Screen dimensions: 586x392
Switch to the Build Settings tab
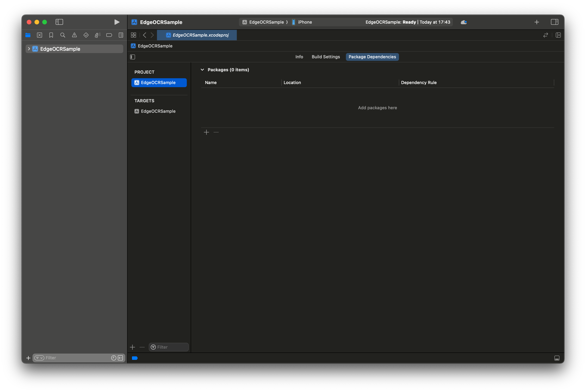coord(326,57)
